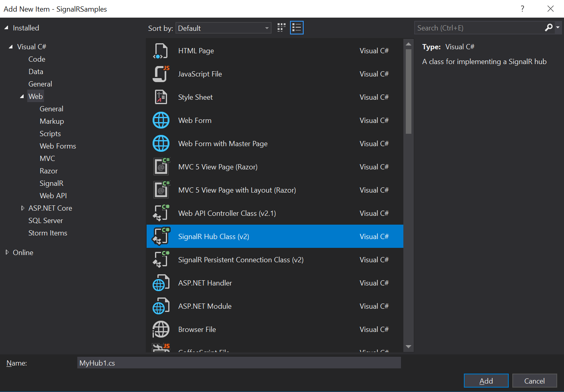Click the Style Sheet icon
This screenshot has width=564, height=392.
(161, 97)
